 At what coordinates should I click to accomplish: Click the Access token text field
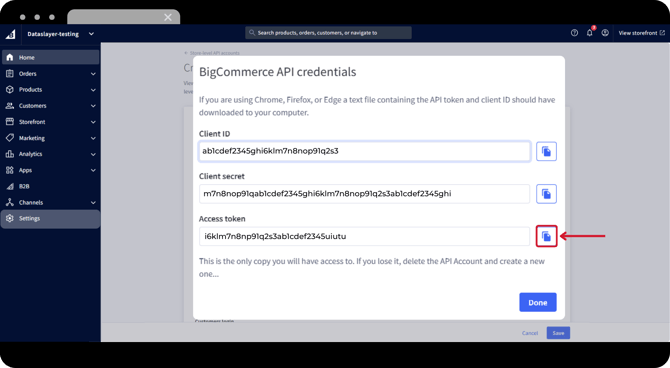point(364,236)
